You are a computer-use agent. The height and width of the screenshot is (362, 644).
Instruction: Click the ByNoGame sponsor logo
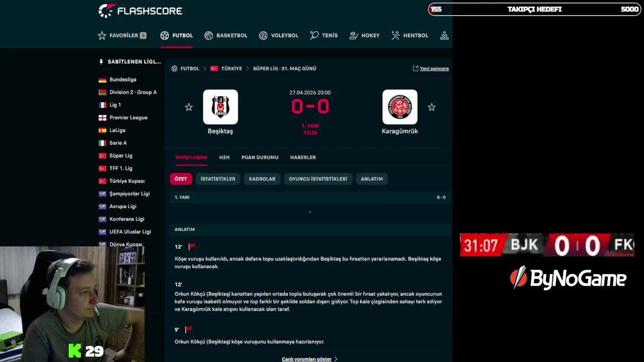pos(568,278)
